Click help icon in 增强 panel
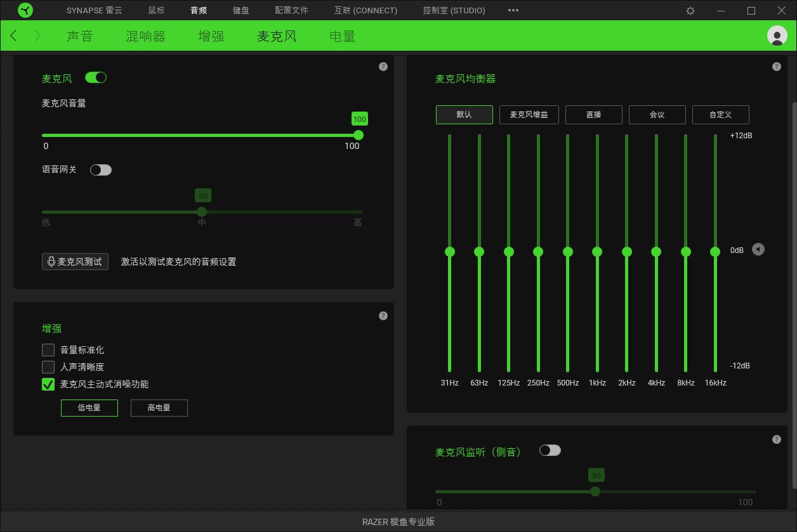Viewport: 797px width, 532px height. [x=383, y=316]
